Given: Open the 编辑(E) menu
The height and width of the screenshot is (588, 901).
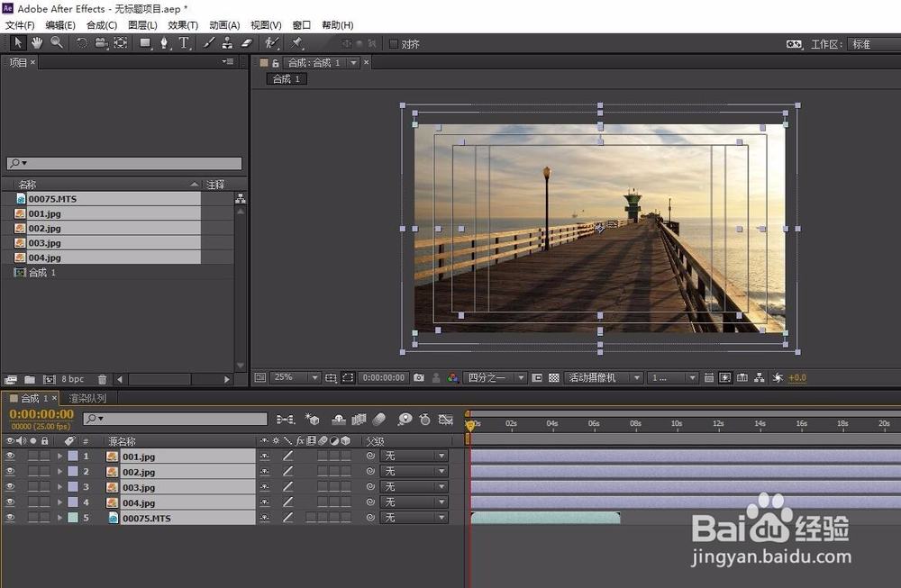Looking at the screenshot, I should point(60,25).
